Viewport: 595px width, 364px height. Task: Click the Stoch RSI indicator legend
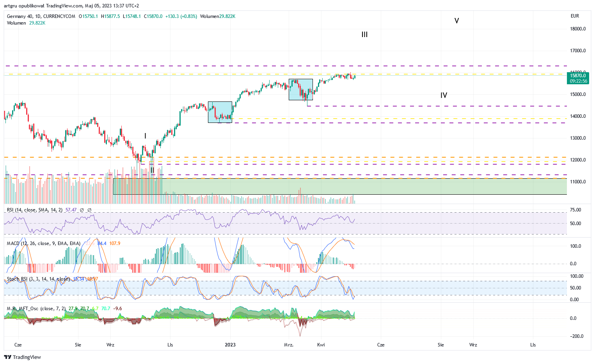pyautogui.click(x=38, y=279)
